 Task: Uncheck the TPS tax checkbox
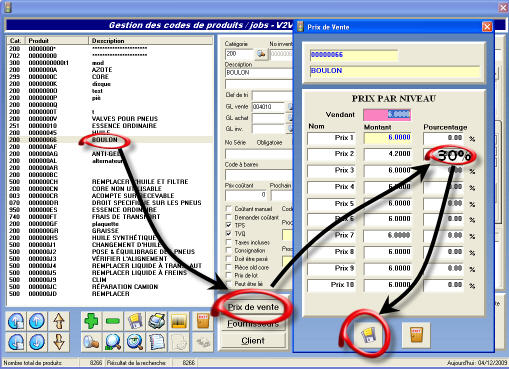[x=229, y=225]
